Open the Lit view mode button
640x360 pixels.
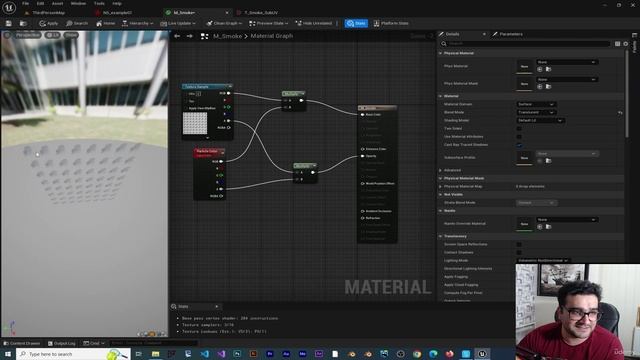[53, 35]
